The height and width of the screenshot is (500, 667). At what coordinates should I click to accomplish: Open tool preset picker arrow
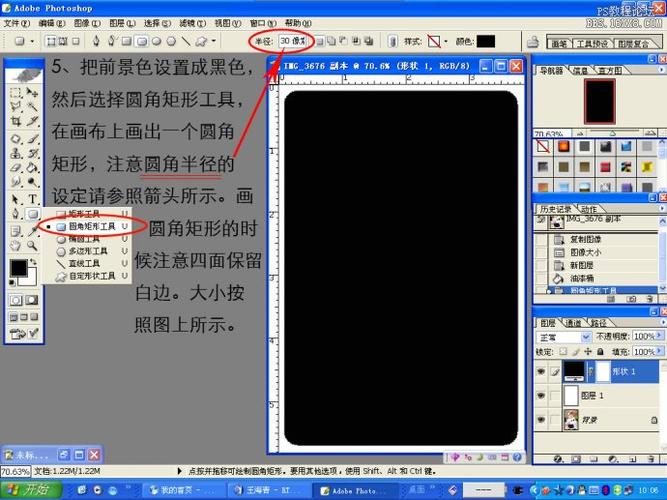32,41
